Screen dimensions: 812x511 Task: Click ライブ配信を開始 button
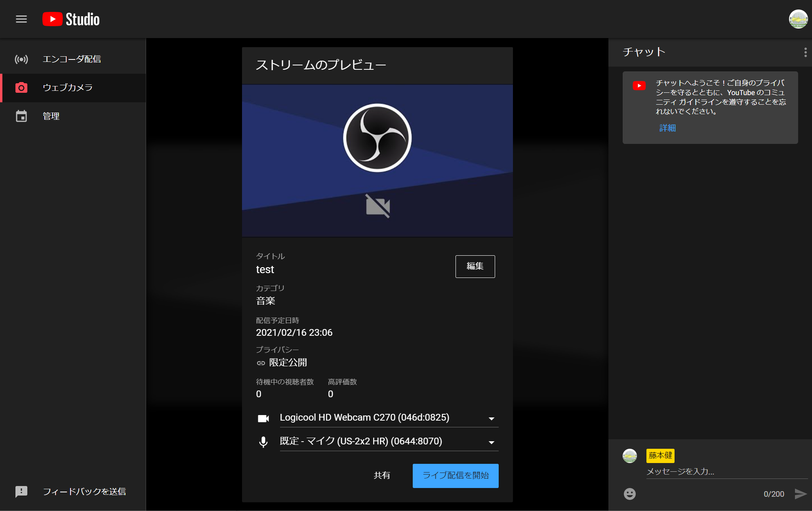tap(456, 476)
